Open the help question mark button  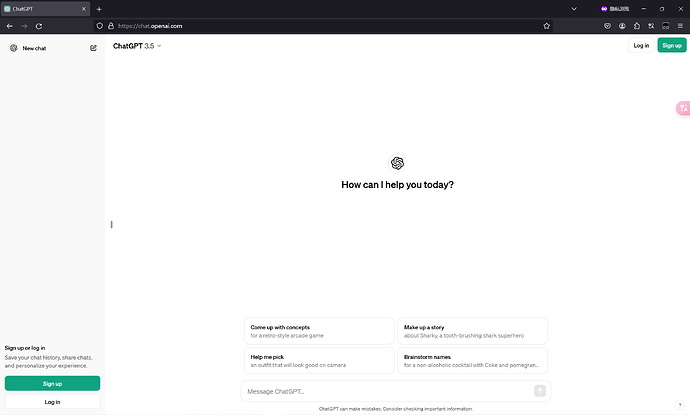[680, 405]
